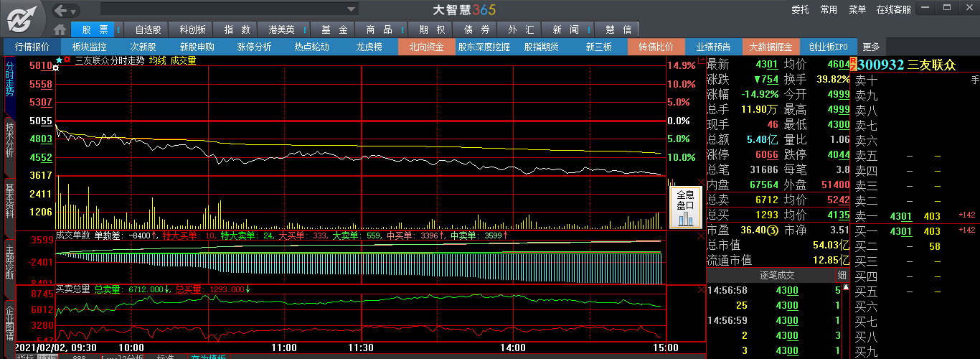
Task: Open the 全息盘口 panel icon
Action: click(685, 209)
